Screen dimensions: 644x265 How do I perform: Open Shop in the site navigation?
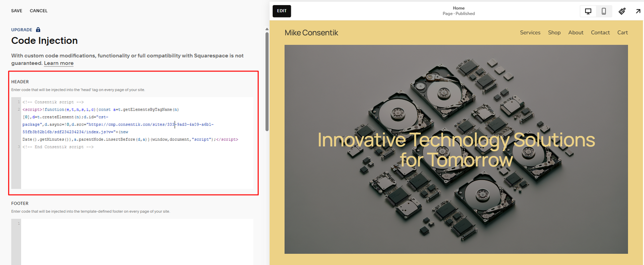click(x=554, y=33)
